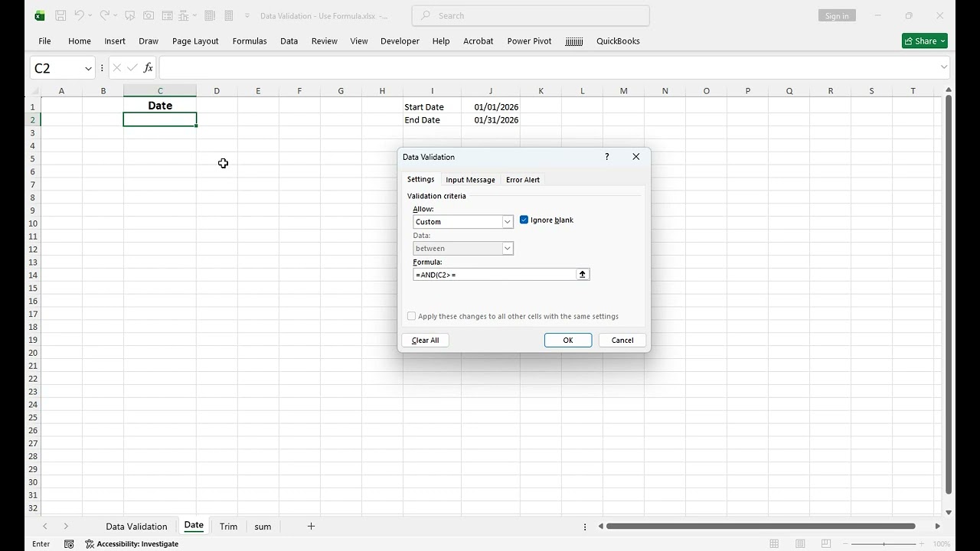Screen dimensions: 980x551
Task: Check Apply these changes to all other cells
Action: coord(412,316)
